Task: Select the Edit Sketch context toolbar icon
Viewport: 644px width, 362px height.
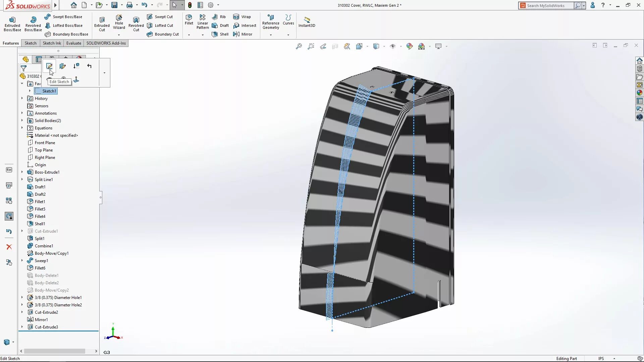Action: (49, 66)
